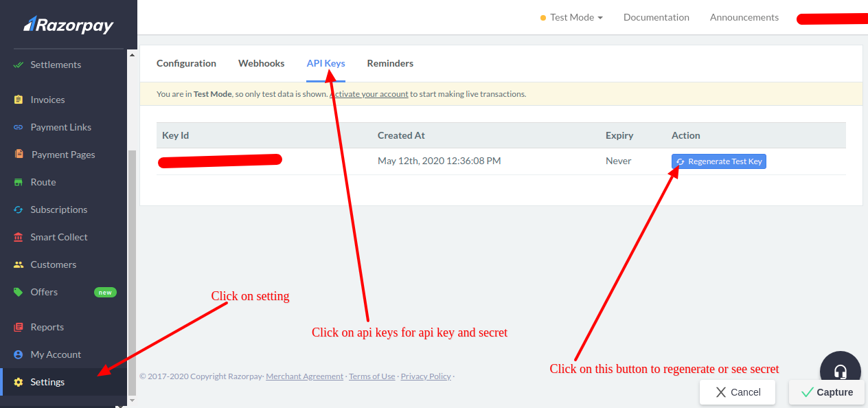The image size is (868, 408).
Task: Select the API Keys tab
Action: click(325, 63)
